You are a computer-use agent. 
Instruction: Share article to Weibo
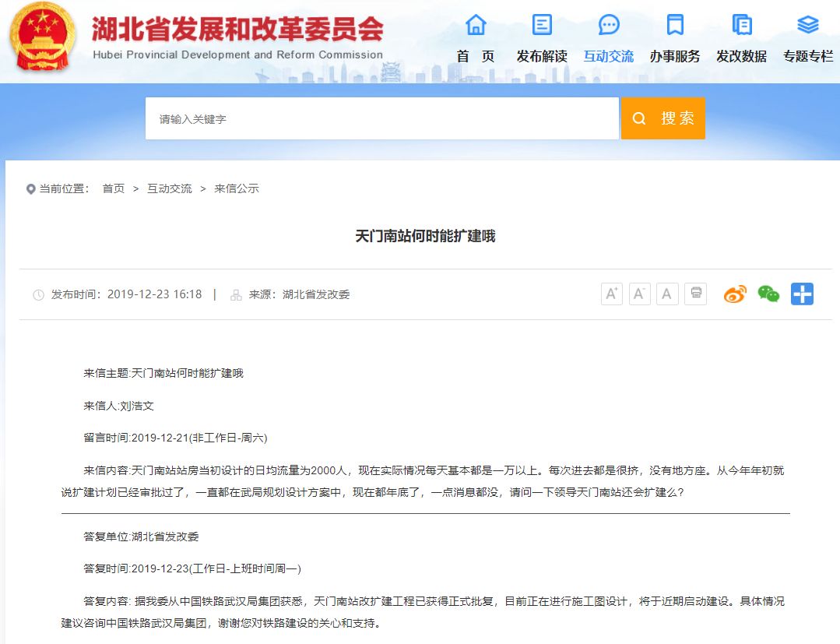(x=735, y=294)
